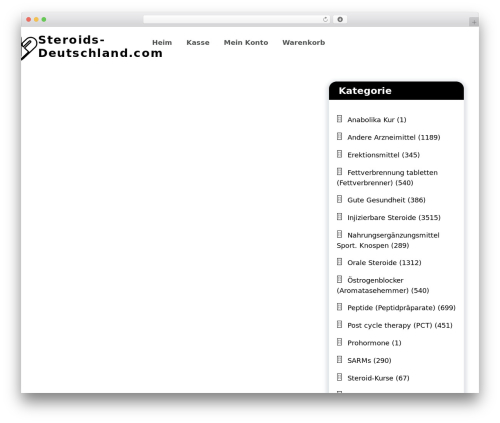Screen dimensions: 500x423
Task: Open the Orale Steroide (1312) category
Action: click(x=384, y=263)
